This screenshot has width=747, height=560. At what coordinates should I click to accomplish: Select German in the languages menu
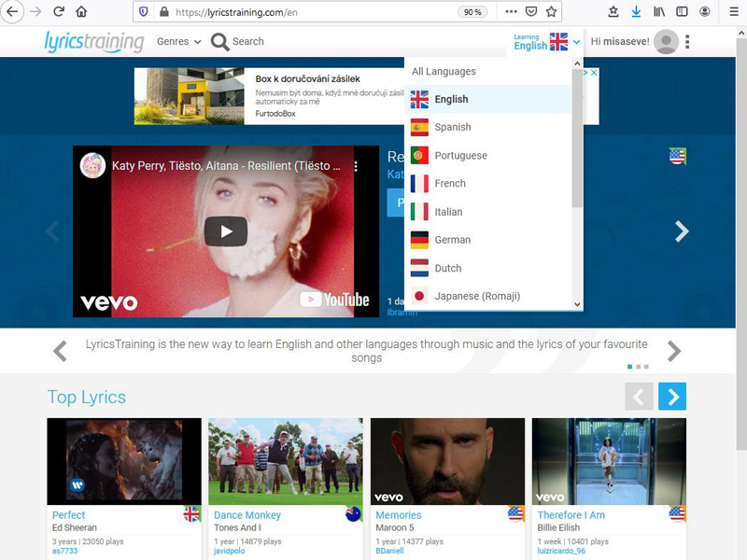pyautogui.click(x=453, y=240)
